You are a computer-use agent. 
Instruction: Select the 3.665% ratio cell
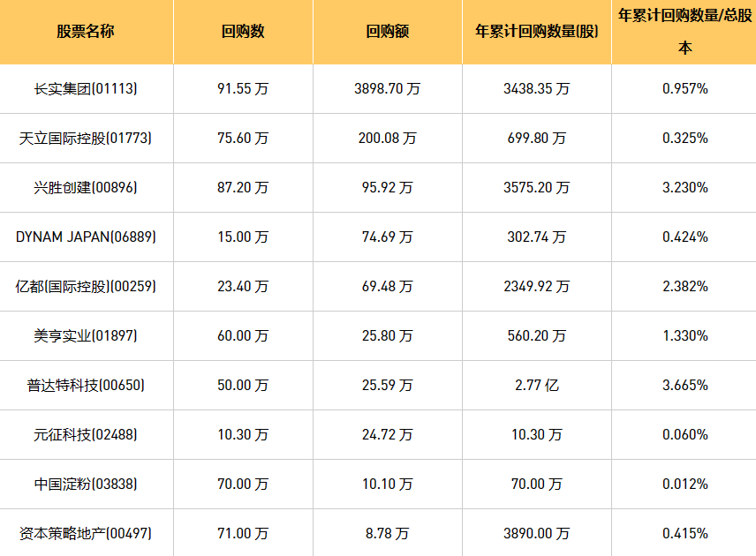click(684, 385)
